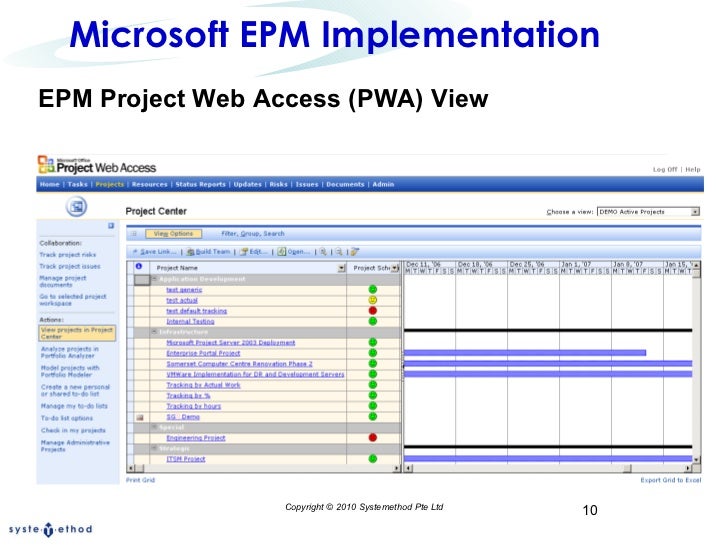Collapse the Strategic group
This screenshot has height=546, width=728.
click(155, 448)
